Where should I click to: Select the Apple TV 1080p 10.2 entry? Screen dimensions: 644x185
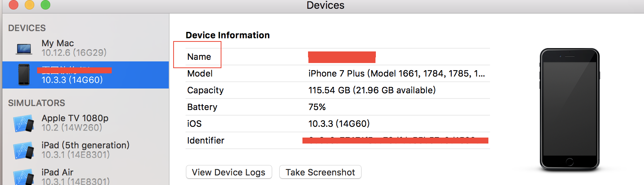85,123
